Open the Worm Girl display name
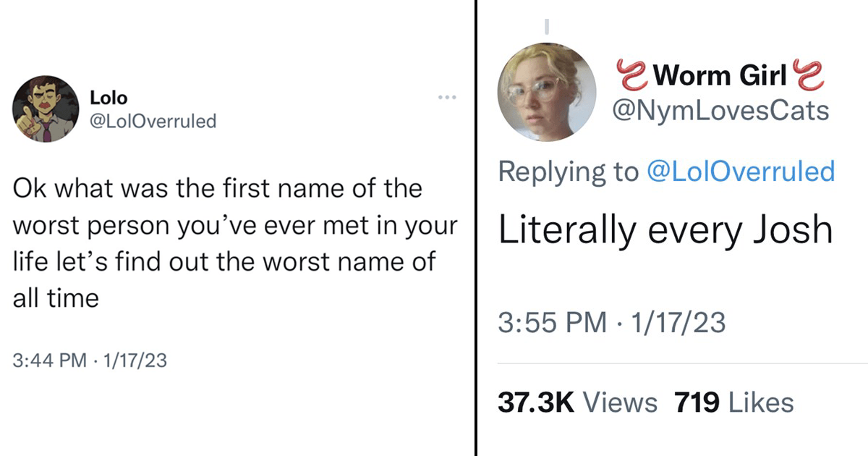Screen dimensions: 868x456 [719, 75]
